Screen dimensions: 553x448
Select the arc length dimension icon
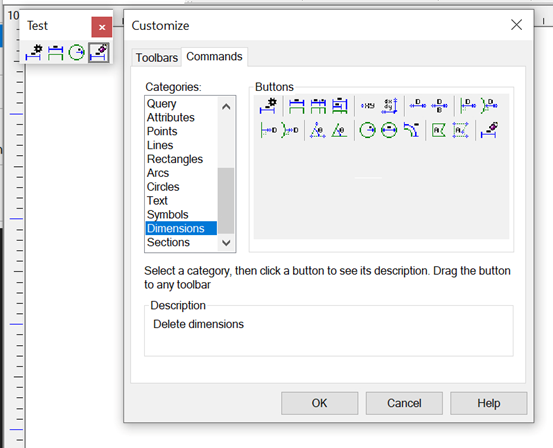tap(411, 130)
